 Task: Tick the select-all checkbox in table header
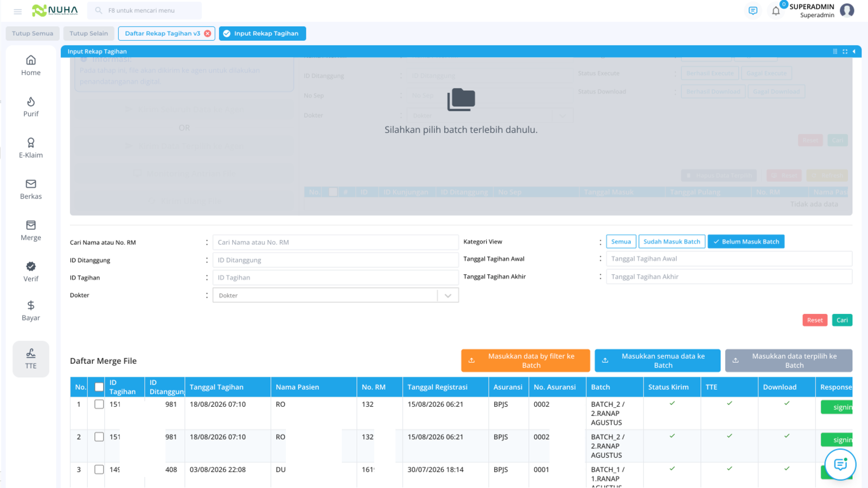(99, 387)
